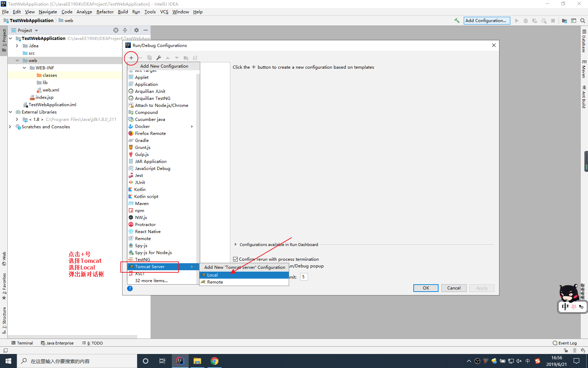Open the notification center icon in taskbar

click(x=576, y=361)
